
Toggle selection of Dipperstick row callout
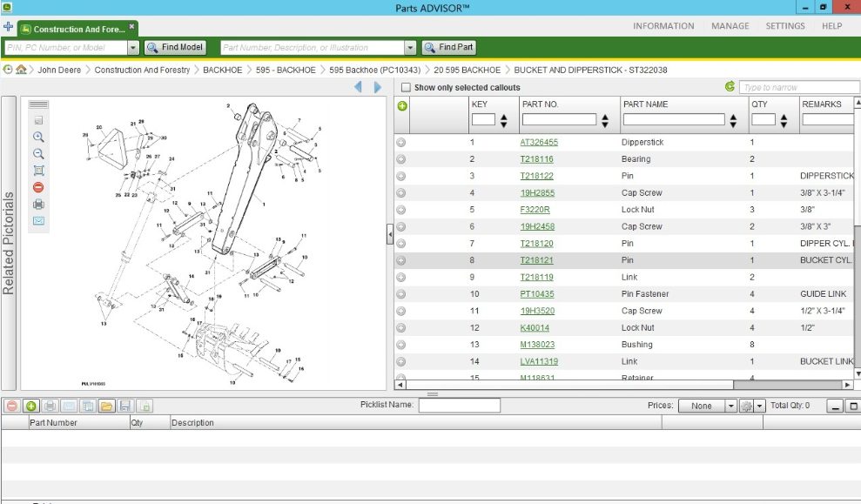coord(400,142)
